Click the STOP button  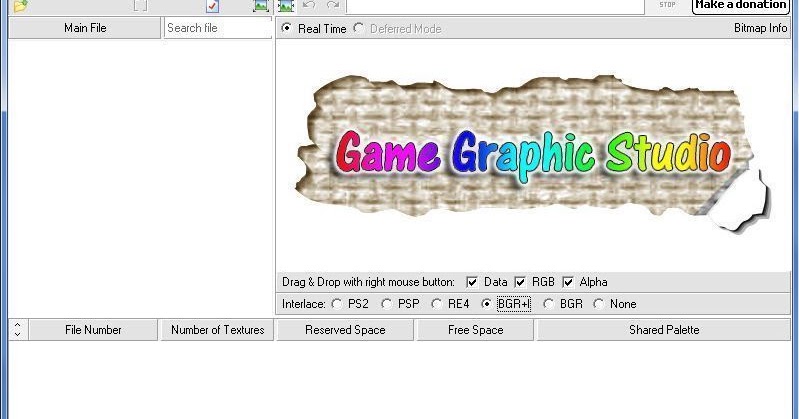tap(667, 5)
